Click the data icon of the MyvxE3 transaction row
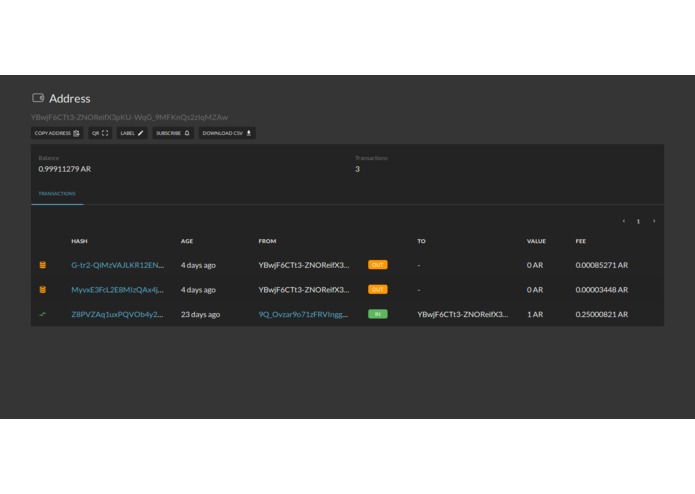 (43, 290)
